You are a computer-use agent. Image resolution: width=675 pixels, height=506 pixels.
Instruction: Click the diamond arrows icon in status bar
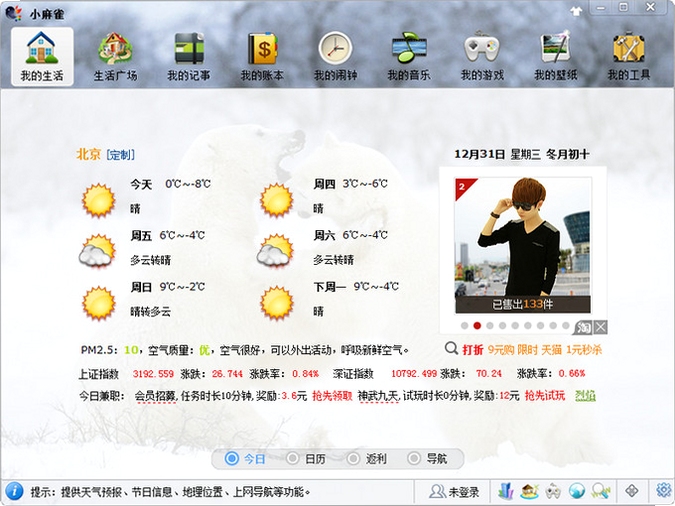click(x=632, y=490)
